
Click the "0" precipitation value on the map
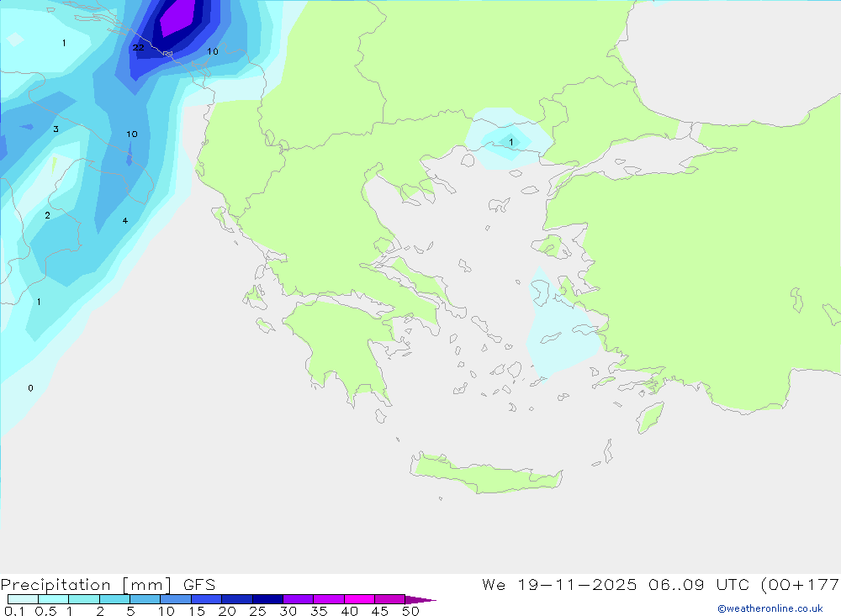30,387
